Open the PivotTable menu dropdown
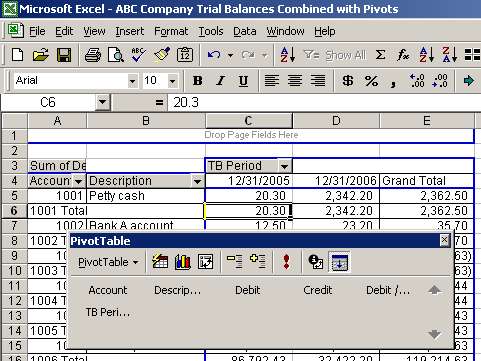This screenshot has width=481, height=361. (x=108, y=262)
